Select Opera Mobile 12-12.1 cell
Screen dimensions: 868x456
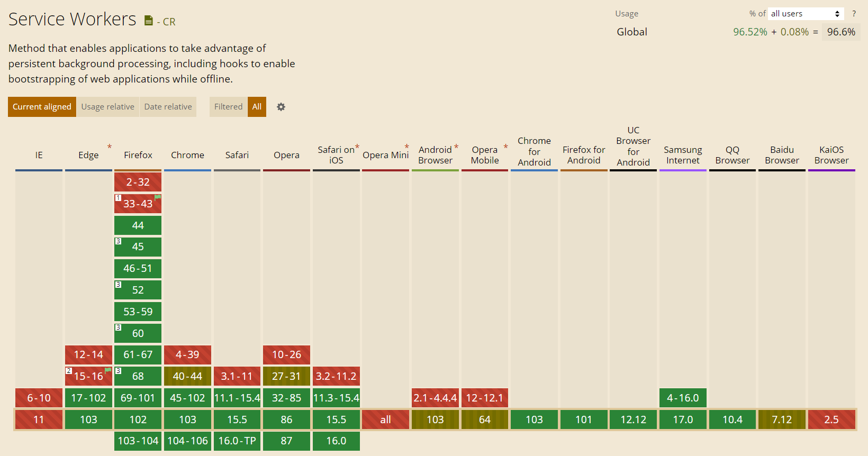point(485,398)
